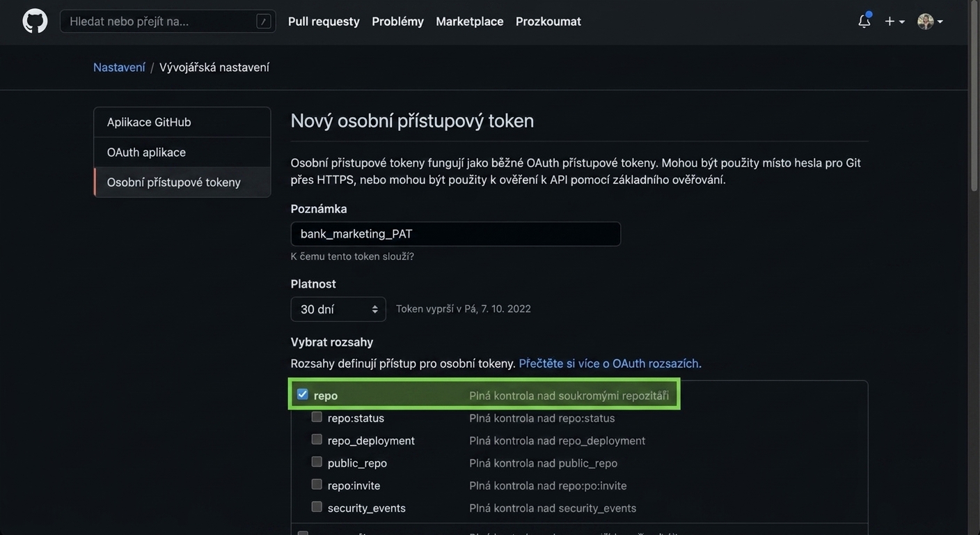Follow the Nastavení breadcrumb link

(x=119, y=67)
